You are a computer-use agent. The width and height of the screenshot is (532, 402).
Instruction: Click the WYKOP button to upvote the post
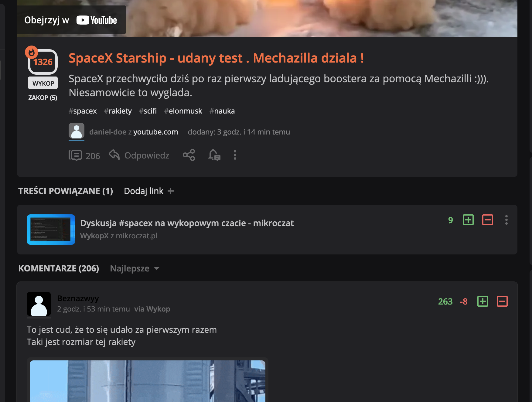(43, 83)
